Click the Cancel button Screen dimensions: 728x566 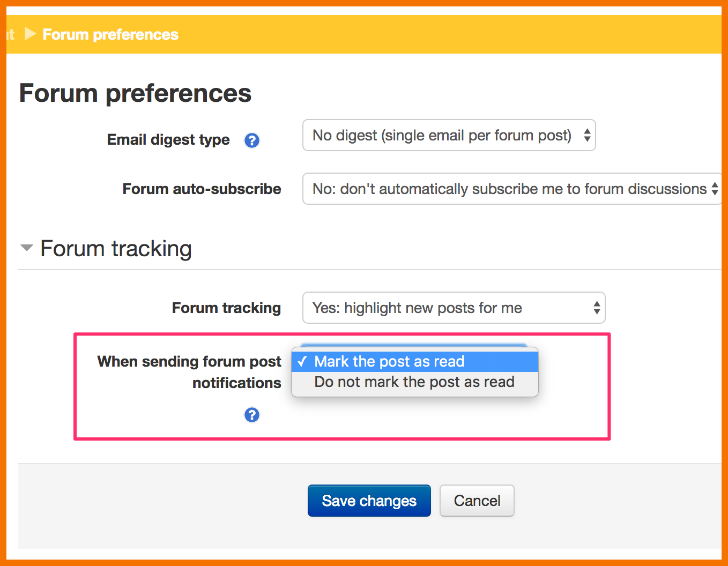point(477,501)
